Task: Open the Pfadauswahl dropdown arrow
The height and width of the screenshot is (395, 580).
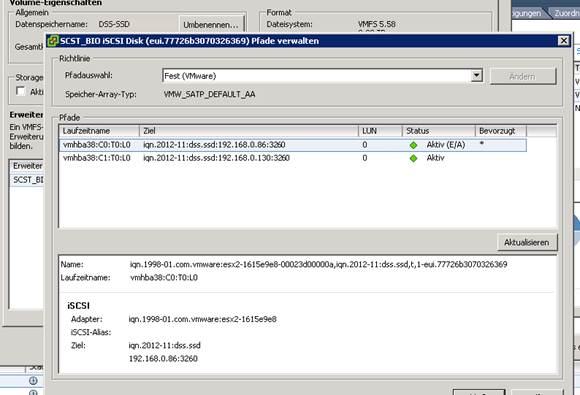Action: coord(476,75)
